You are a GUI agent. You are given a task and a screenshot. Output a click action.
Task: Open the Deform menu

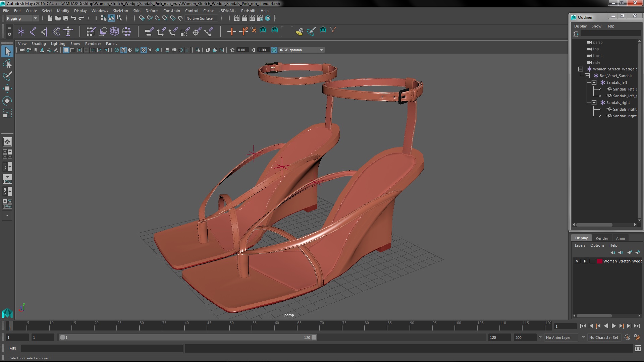(x=152, y=11)
